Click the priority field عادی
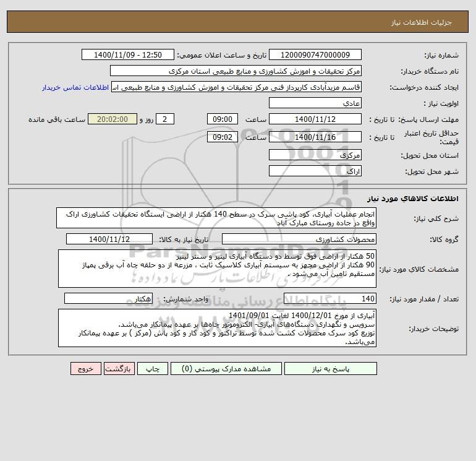 coord(315,103)
